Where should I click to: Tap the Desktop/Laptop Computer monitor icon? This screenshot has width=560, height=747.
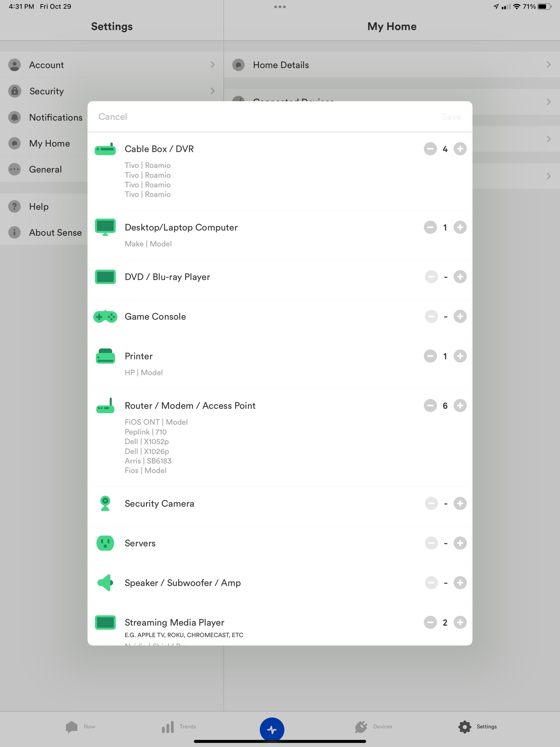point(105,227)
